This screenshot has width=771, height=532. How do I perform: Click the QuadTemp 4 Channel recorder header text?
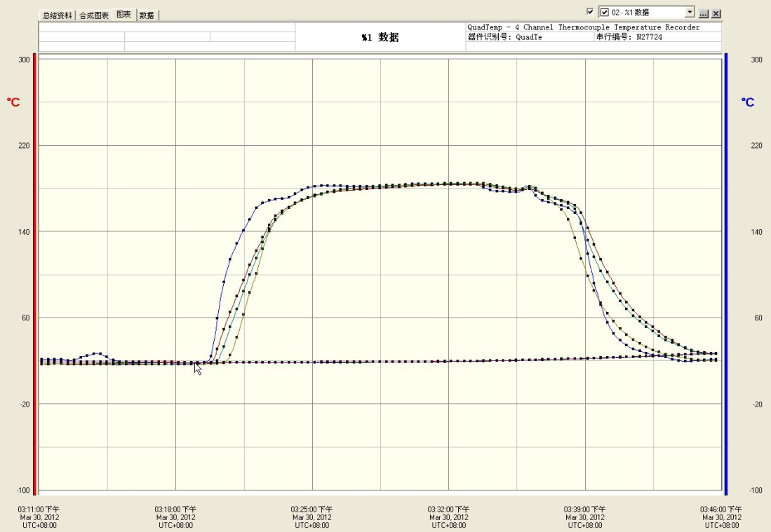coord(583,27)
